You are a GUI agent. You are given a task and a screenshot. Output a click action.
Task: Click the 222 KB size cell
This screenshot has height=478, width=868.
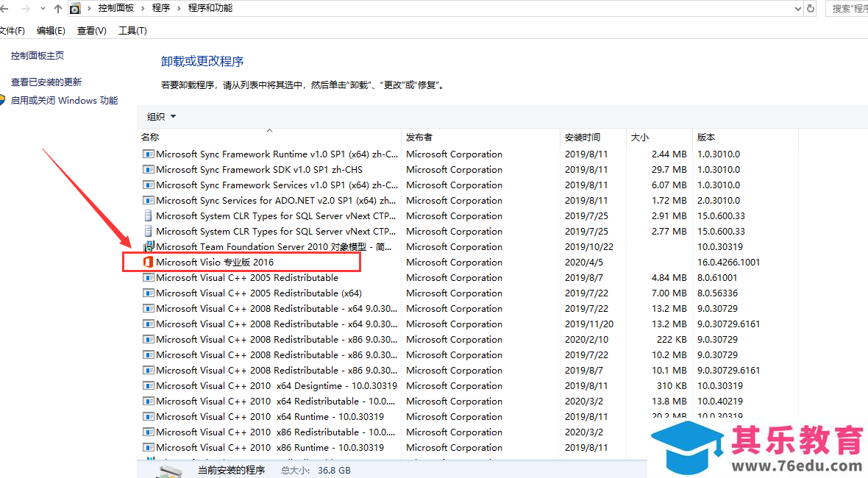[672, 340]
